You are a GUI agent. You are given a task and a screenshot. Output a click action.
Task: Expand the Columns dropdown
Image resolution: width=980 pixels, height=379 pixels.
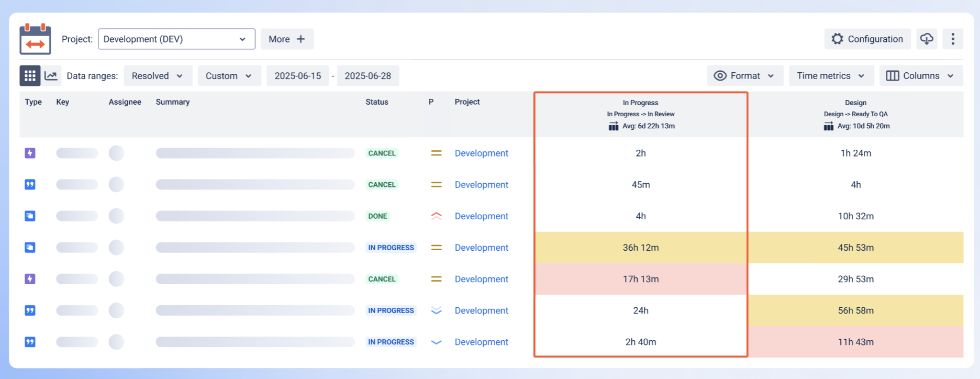(921, 76)
